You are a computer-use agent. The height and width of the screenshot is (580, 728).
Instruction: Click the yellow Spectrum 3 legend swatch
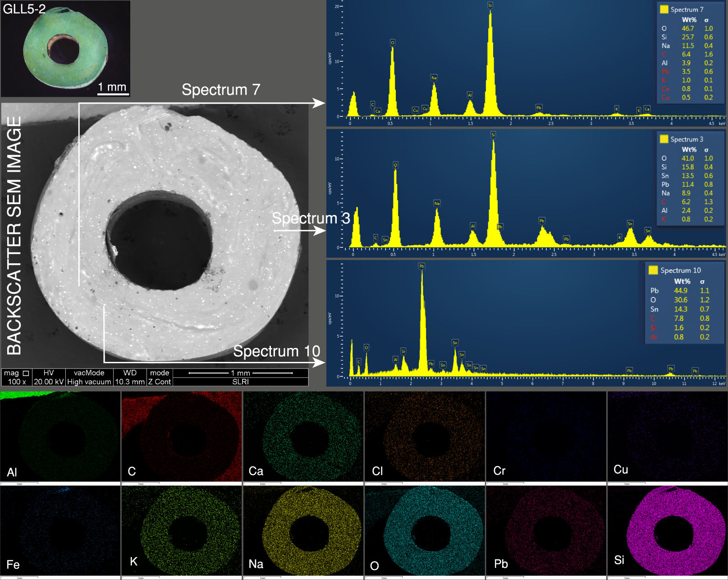[664, 139]
